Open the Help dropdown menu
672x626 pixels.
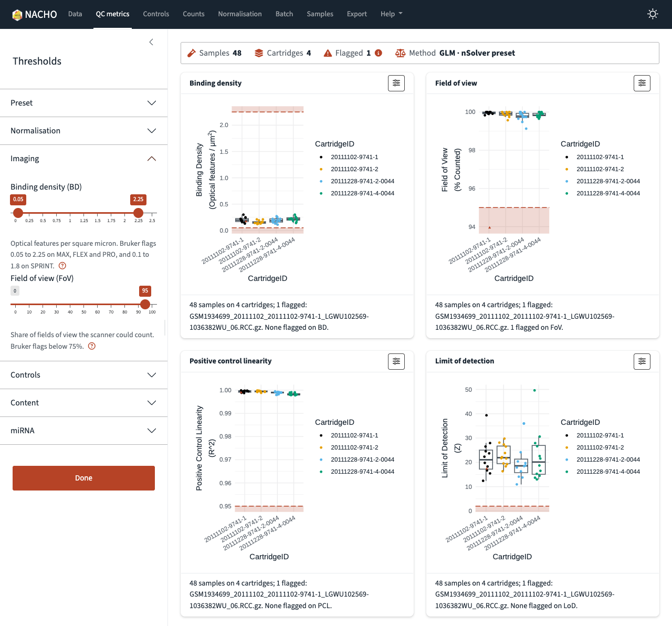(x=392, y=14)
